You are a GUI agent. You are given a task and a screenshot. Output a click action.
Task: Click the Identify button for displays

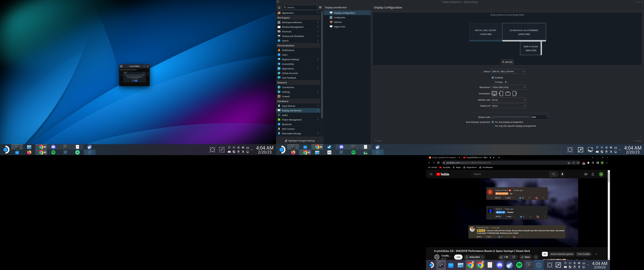click(x=507, y=62)
